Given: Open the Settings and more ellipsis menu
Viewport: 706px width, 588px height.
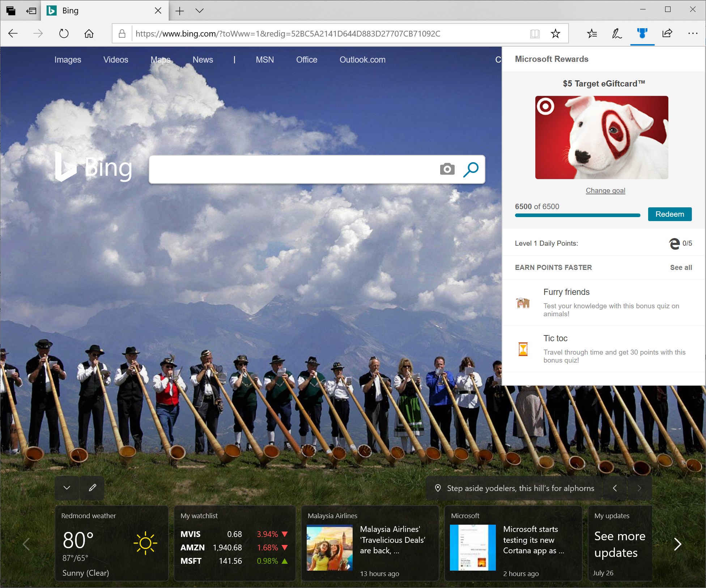Looking at the screenshot, I should (693, 34).
